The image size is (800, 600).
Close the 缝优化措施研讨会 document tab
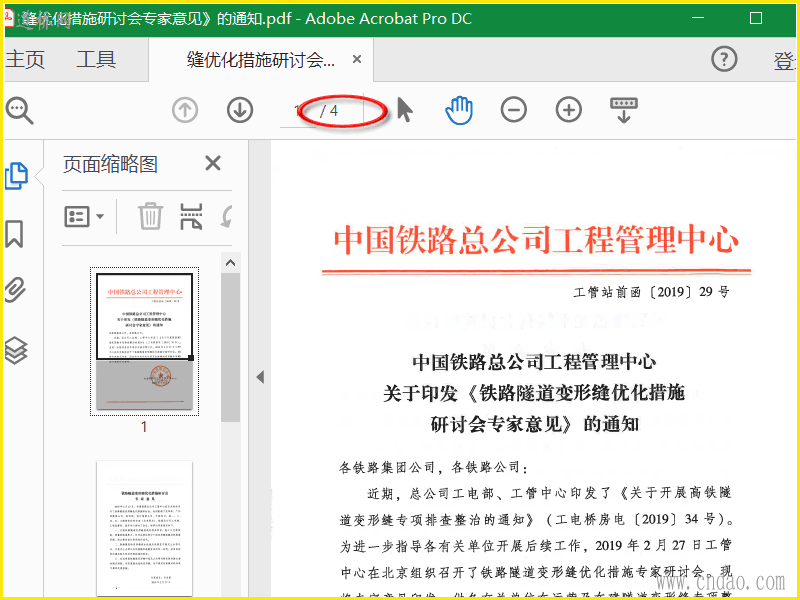click(x=357, y=60)
